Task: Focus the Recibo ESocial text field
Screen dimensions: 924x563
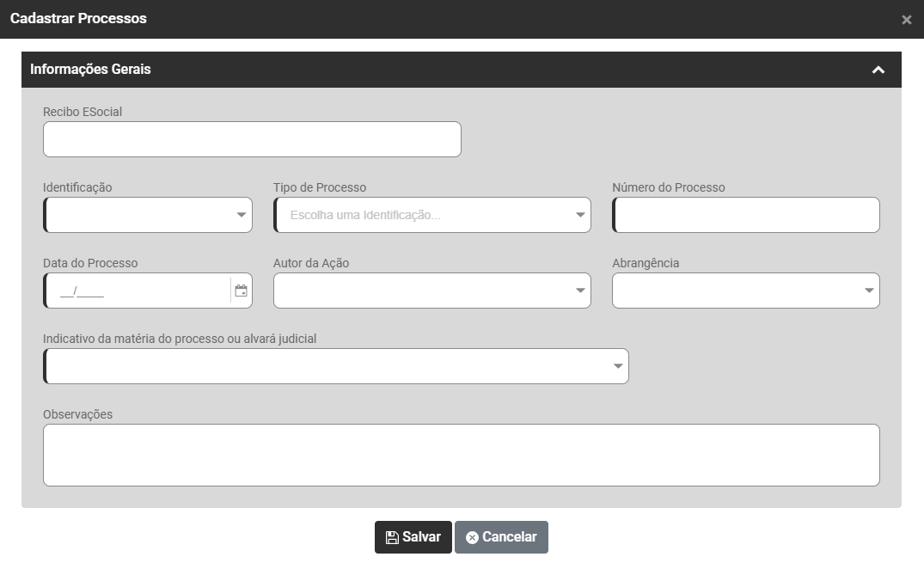Action: [252, 139]
